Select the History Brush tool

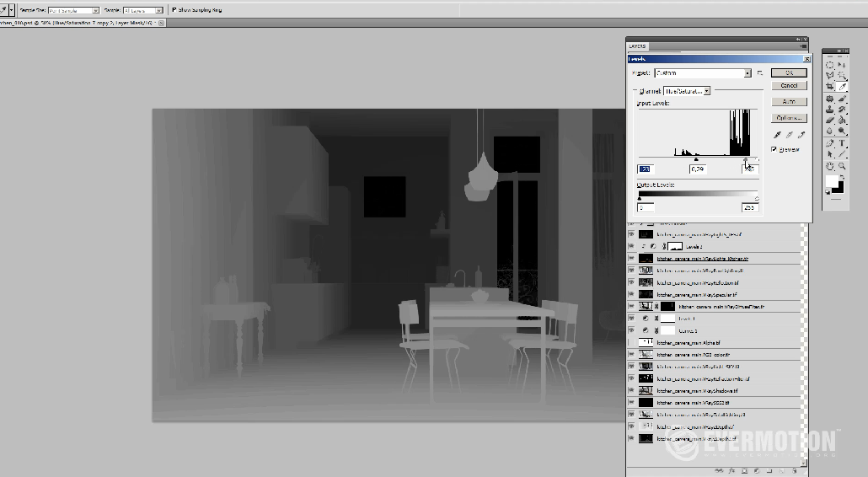[x=842, y=110]
